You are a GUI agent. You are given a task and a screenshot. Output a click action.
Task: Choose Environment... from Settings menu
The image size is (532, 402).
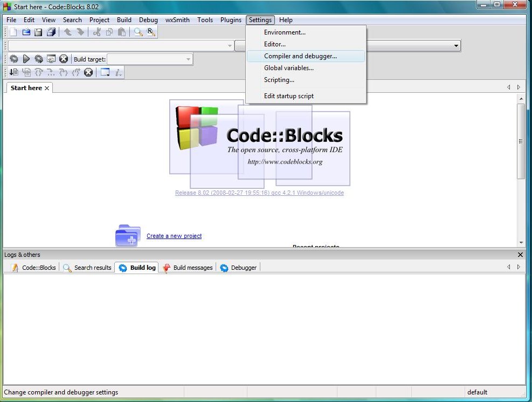[306, 32]
